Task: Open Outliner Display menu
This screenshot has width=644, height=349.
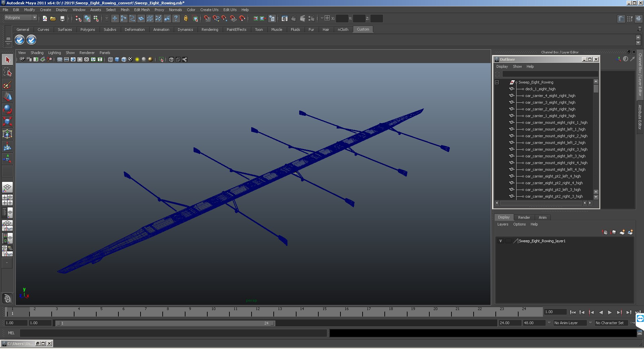Action: point(502,66)
